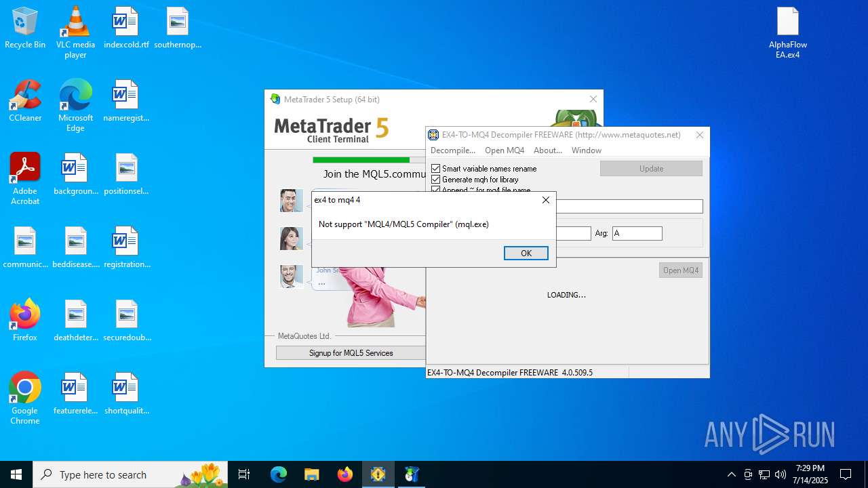Open the volume control in system tray

781,474
